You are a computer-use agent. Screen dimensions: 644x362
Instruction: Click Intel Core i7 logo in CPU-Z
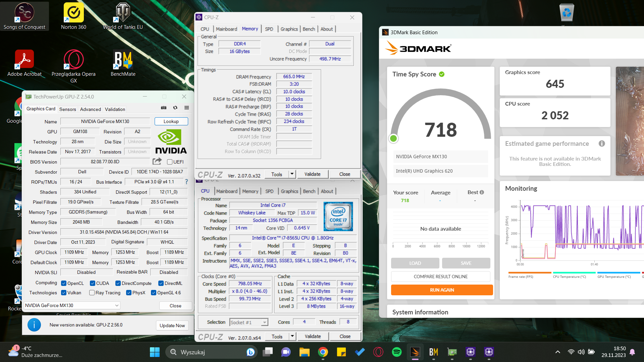coord(338,216)
